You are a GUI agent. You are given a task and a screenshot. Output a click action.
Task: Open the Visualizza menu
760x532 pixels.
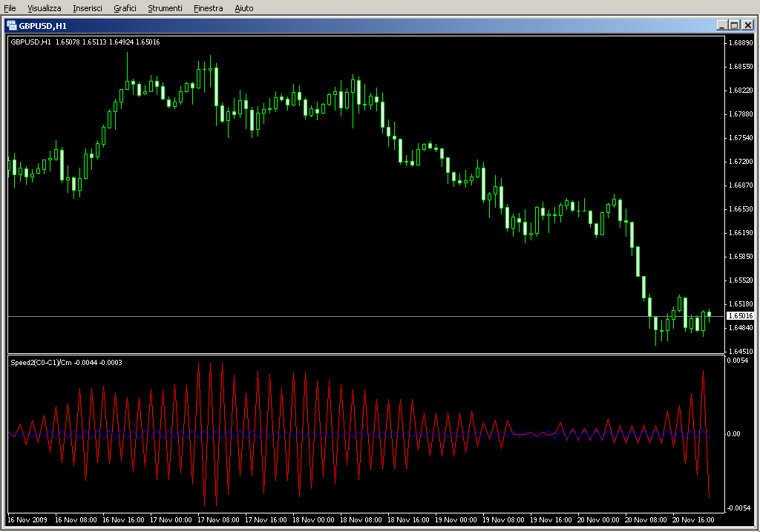click(45, 8)
